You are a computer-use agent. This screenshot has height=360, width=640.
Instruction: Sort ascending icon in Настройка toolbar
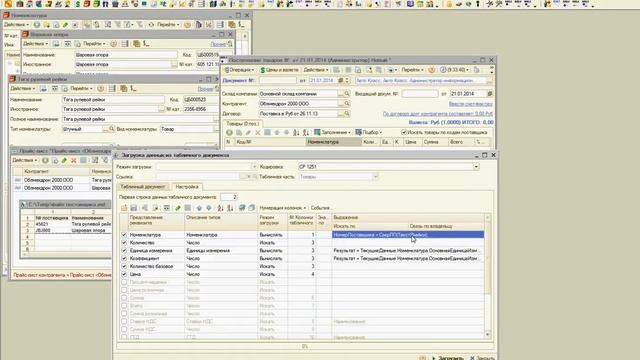(221, 208)
